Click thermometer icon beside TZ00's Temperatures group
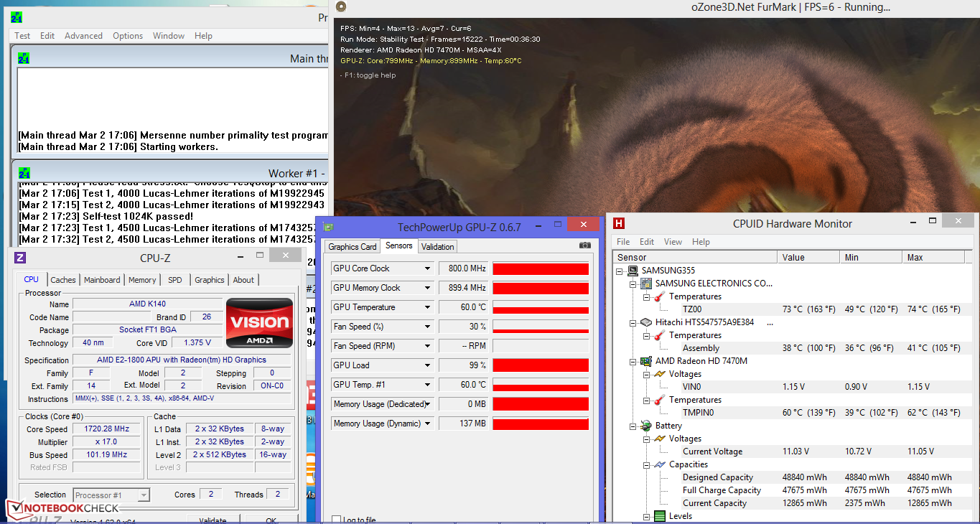The image size is (980, 524). [x=659, y=296]
